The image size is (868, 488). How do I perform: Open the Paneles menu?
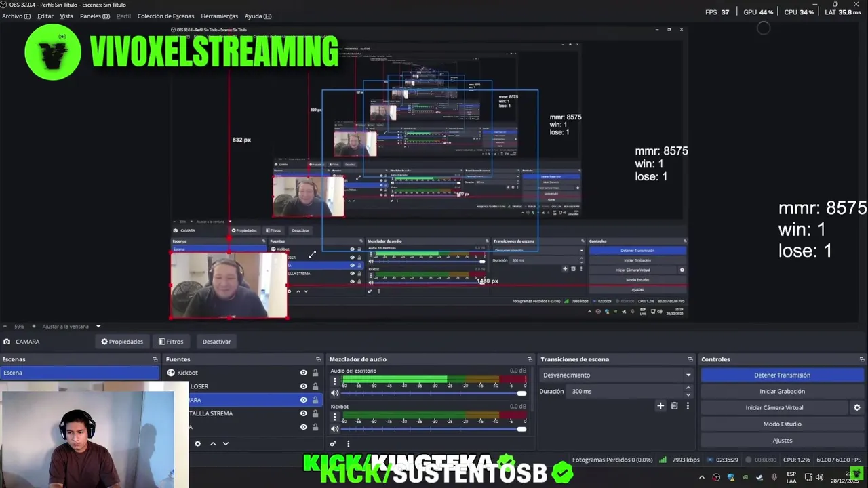(x=95, y=16)
